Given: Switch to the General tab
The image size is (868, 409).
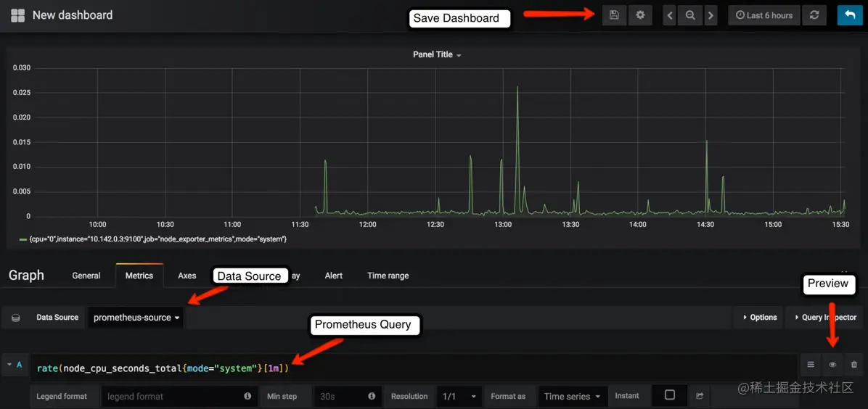Looking at the screenshot, I should [86, 276].
